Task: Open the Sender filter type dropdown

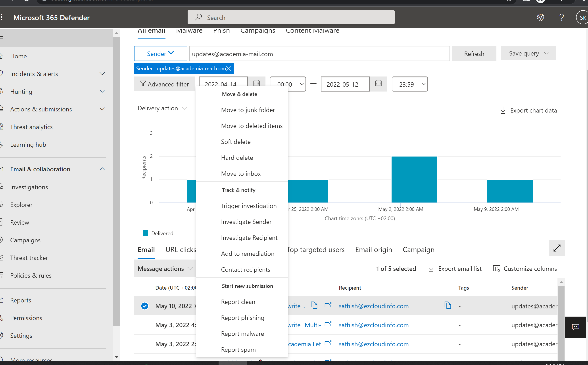Action: tap(160, 54)
